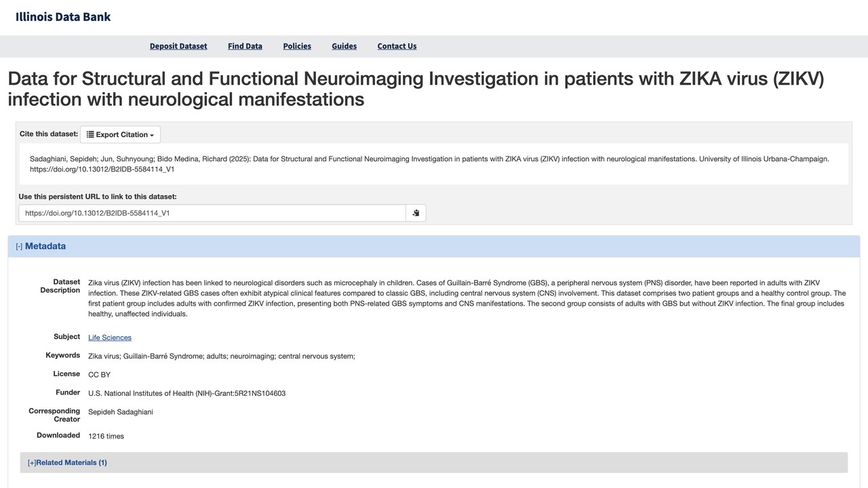Follow the Life Sciences subject link

tap(110, 338)
